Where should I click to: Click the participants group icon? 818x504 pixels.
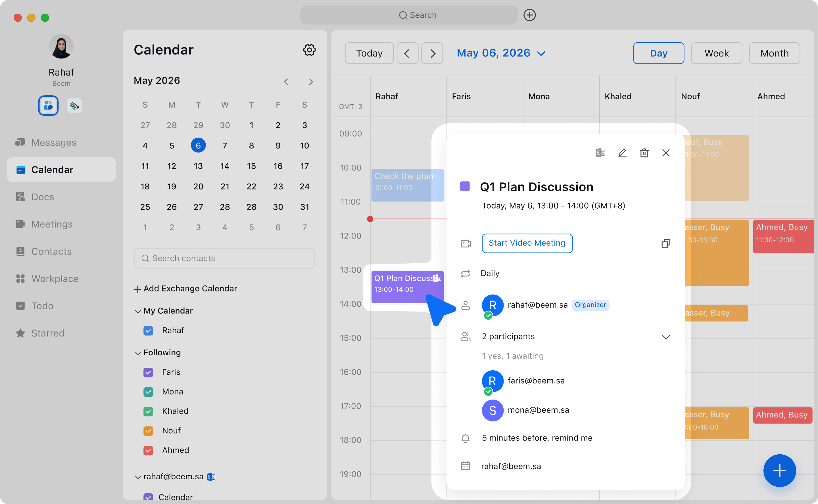pos(466,337)
